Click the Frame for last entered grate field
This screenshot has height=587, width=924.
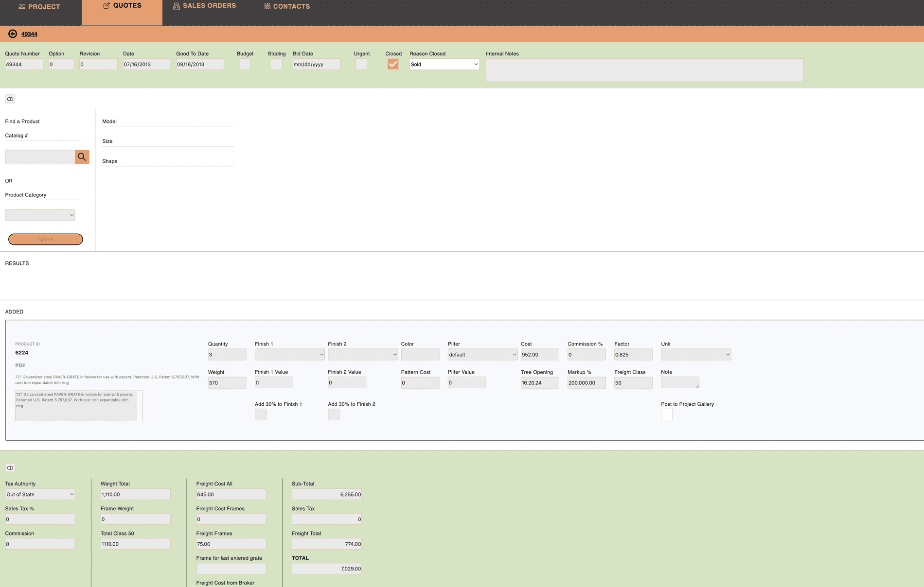[x=231, y=569]
